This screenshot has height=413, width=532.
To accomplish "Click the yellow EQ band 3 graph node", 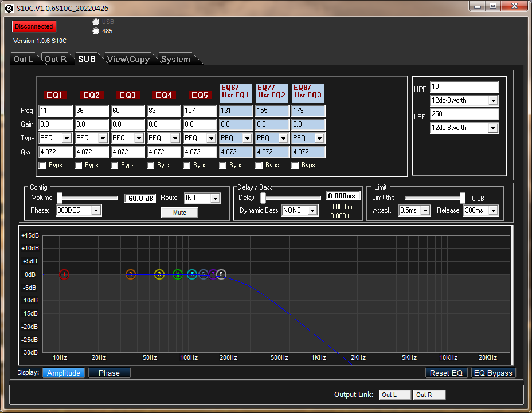I will click(x=159, y=274).
